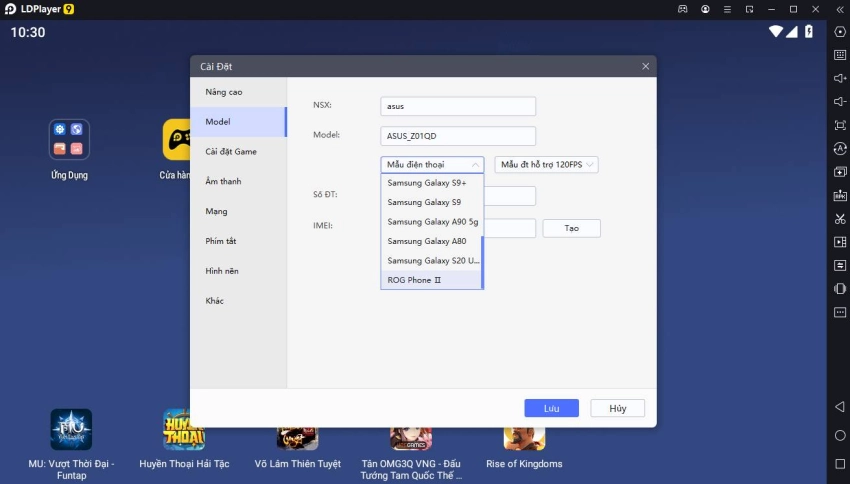Collapse the Mẫu điện thoại dropdown
This screenshot has width=850, height=484.
pyautogui.click(x=432, y=164)
